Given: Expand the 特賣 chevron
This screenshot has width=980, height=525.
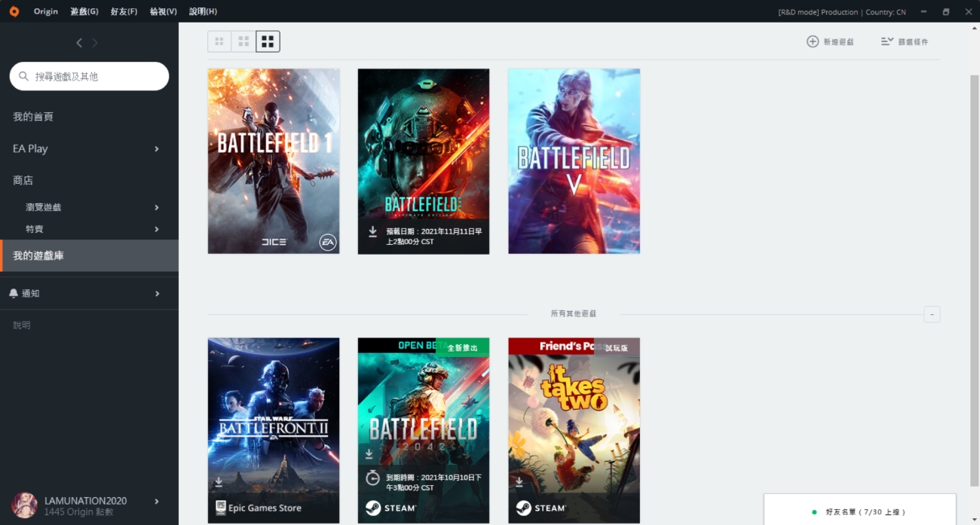Looking at the screenshot, I should (x=157, y=229).
